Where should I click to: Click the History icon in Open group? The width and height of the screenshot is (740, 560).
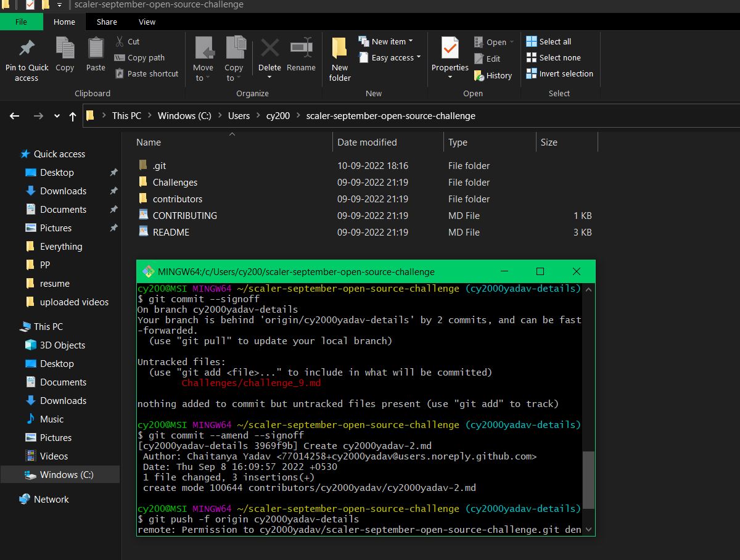click(x=480, y=75)
